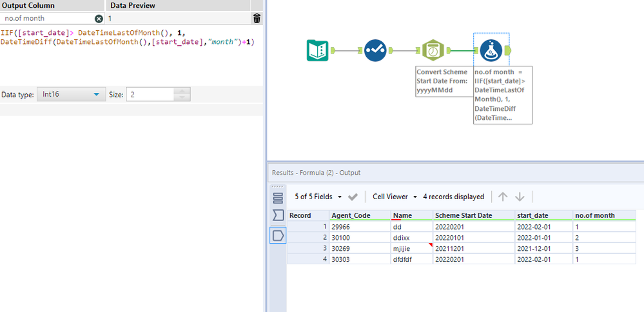Click Scheme Start Date cell 20211201
The height and width of the screenshot is (312, 644).
coord(474,248)
